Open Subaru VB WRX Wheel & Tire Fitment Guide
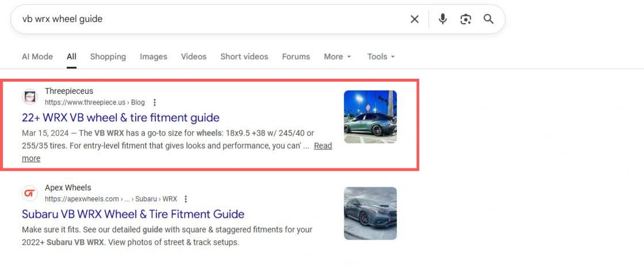The height and width of the screenshot is (265, 644). click(x=133, y=214)
